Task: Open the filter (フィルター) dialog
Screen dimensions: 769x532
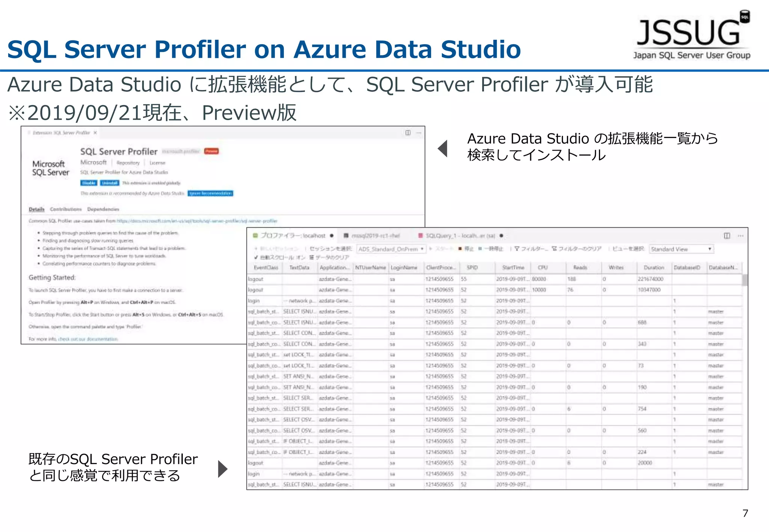Action: click(x=531, y=249)
